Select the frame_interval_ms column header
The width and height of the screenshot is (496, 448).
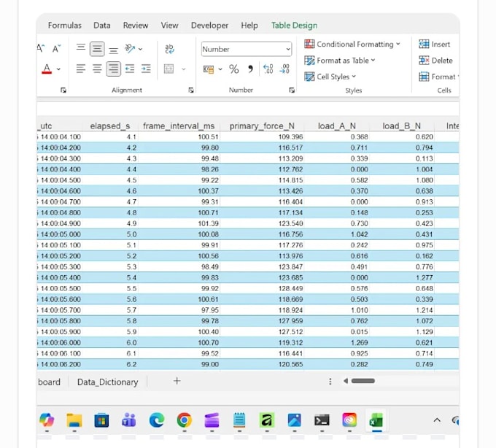coord(179,126)
